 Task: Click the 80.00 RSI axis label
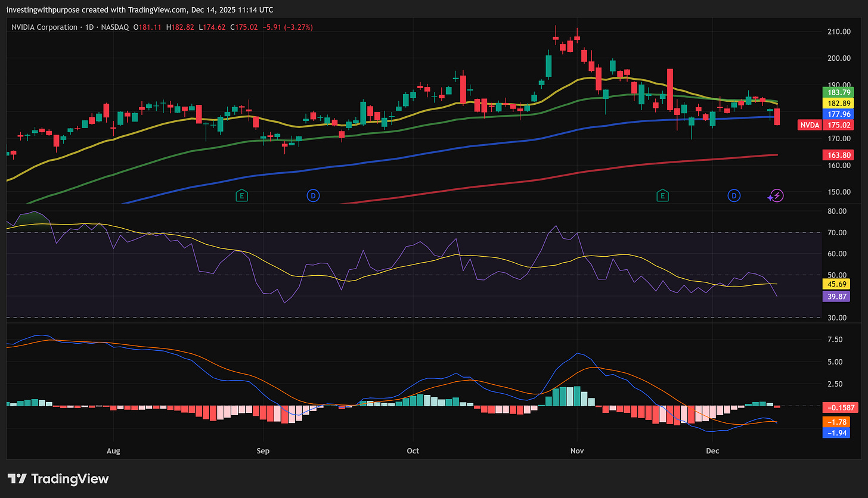837,211
